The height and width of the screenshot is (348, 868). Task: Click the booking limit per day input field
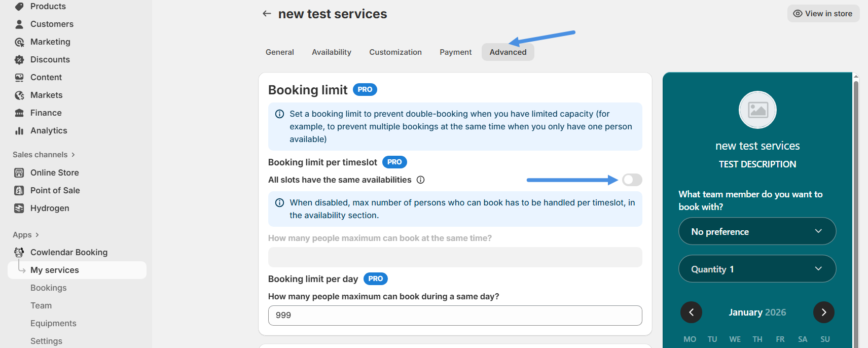[455, 316]
